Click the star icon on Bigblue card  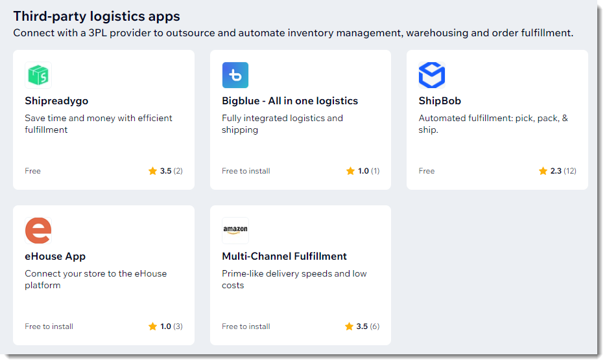pos(350,171)
